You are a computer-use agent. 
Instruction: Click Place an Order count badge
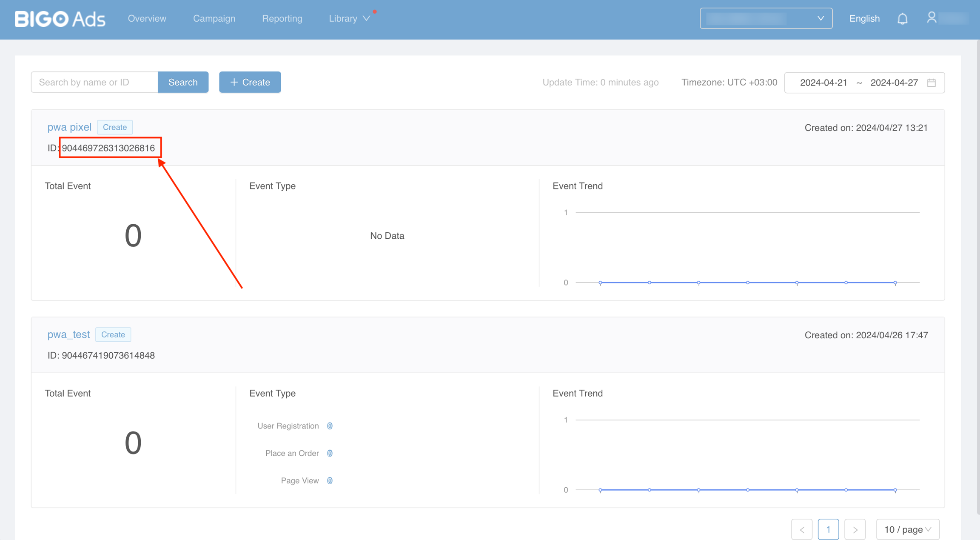coord(330,453)
